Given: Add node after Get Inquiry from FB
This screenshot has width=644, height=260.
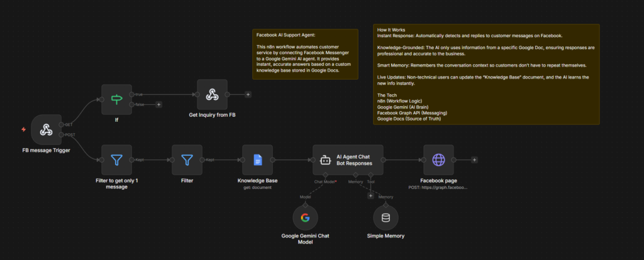Looking at the screenshot, I should 248,94.
